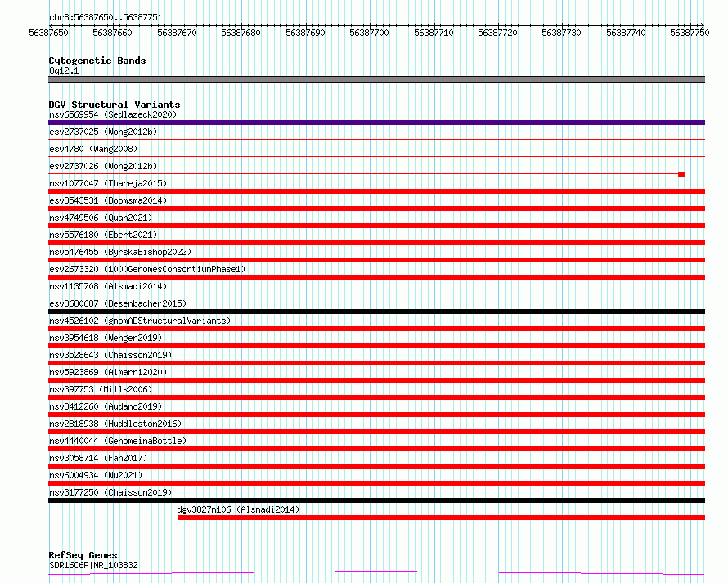Open the RefSeq Genes track title
Image resolution: width=728 pixels, height=583 pixels.
[x=83, y=555]
